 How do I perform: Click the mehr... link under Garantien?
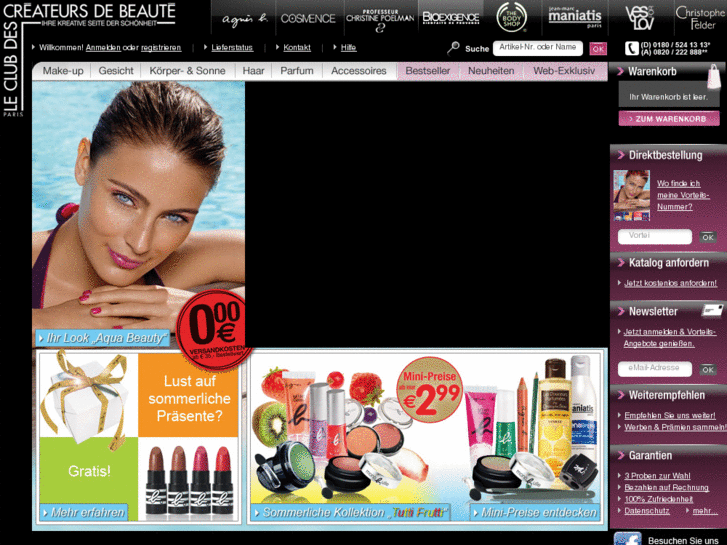coord(705,511)
